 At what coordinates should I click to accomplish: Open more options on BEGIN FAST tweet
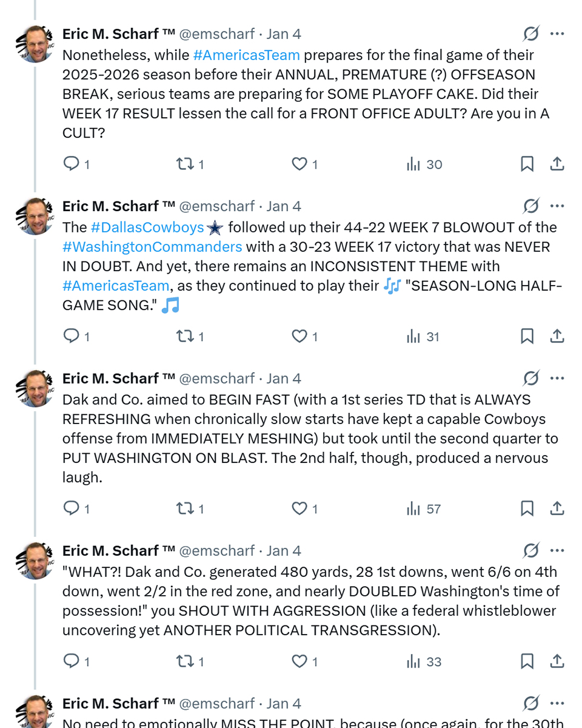tap(557, 379)
